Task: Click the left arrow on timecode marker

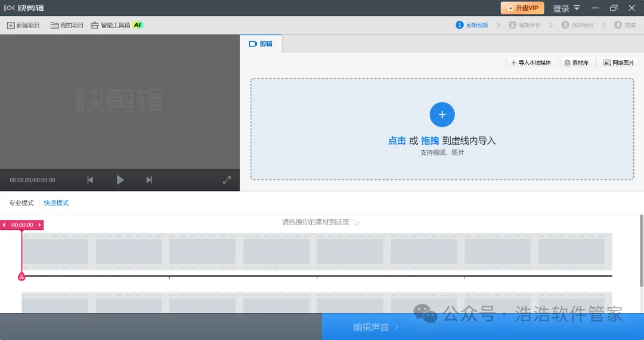Action: (4, 224)
